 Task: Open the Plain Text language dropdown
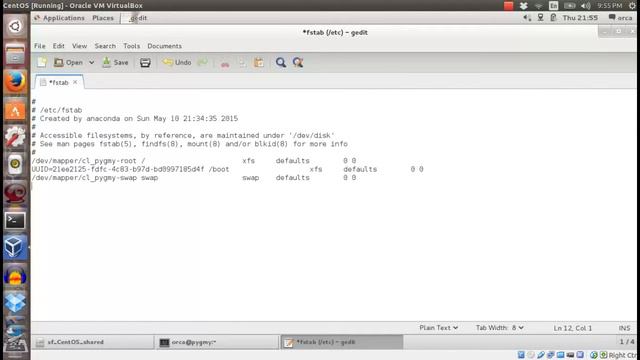[x=438, y=328]
